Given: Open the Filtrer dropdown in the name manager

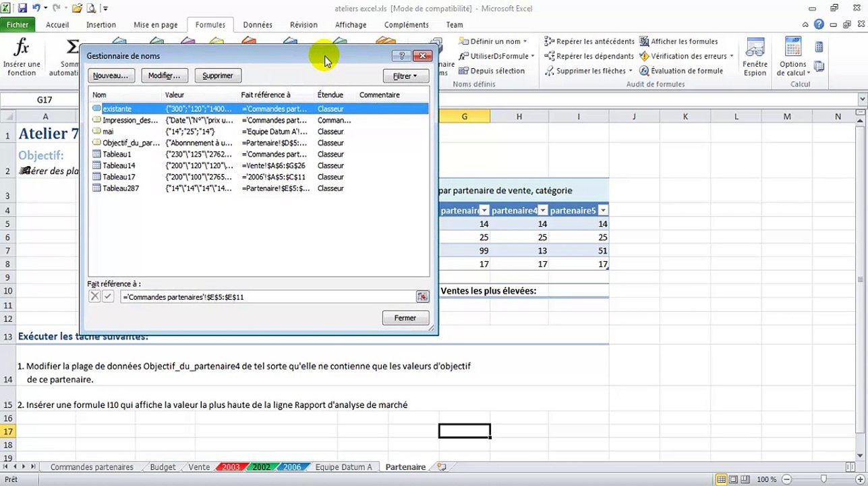Looking at the screenshot, I should (406, 76).
